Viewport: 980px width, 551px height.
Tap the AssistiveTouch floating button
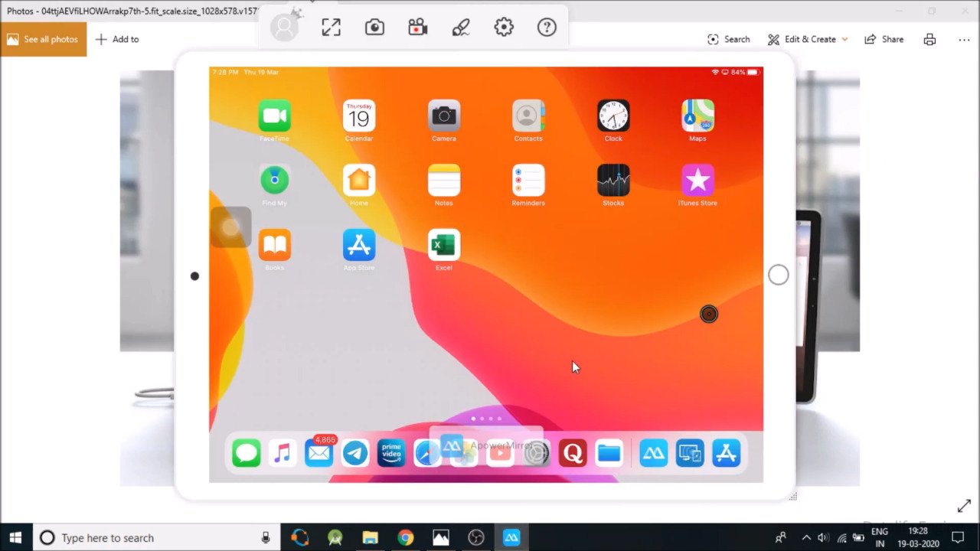click(230, 227)
